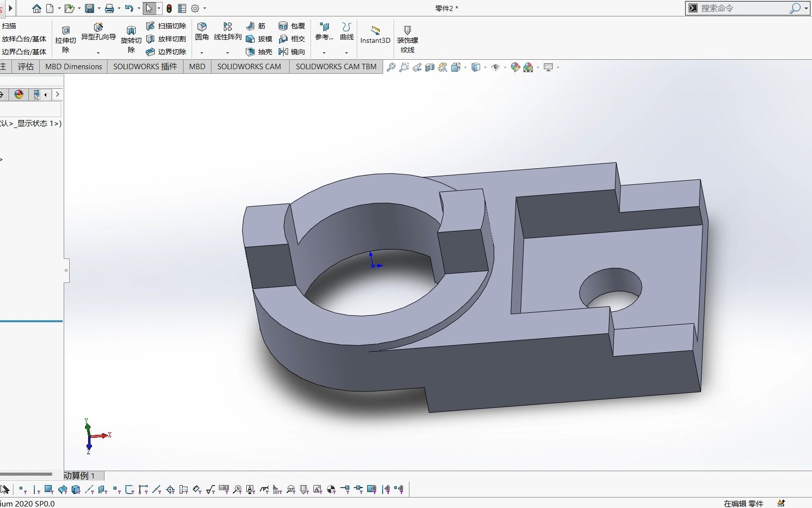Open the 异型孔向导 (Hole Wizard) tool

98,34
